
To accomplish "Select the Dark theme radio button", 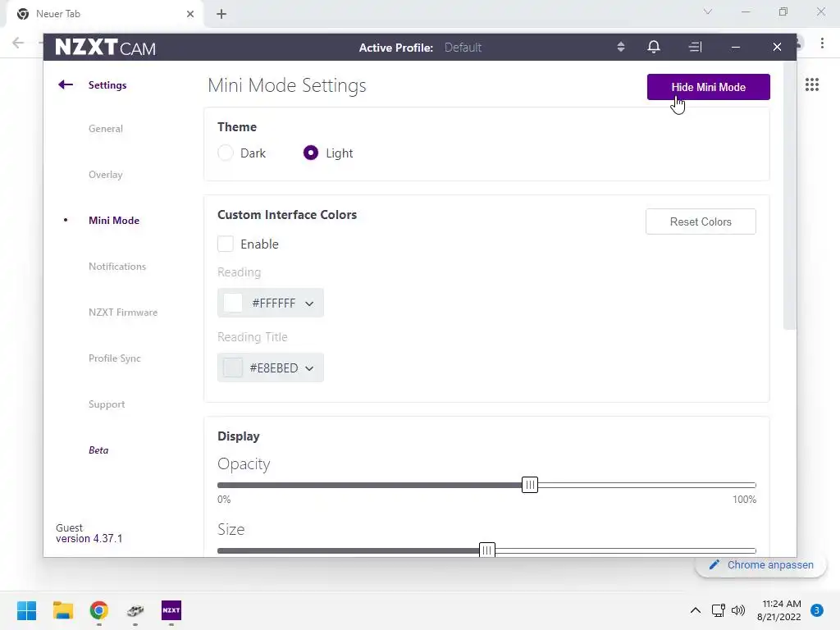I will click(x=226, y=153).
